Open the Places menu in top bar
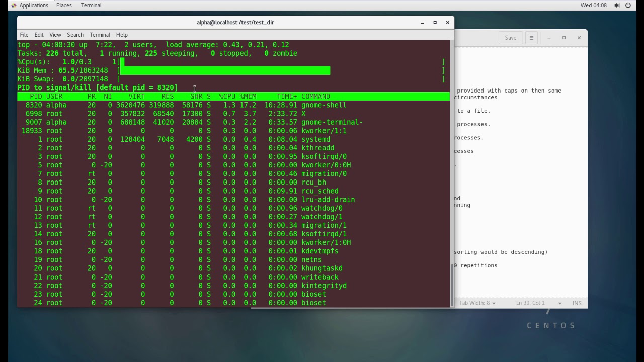This screenshot has width=644, height=362. click(64, 5)
